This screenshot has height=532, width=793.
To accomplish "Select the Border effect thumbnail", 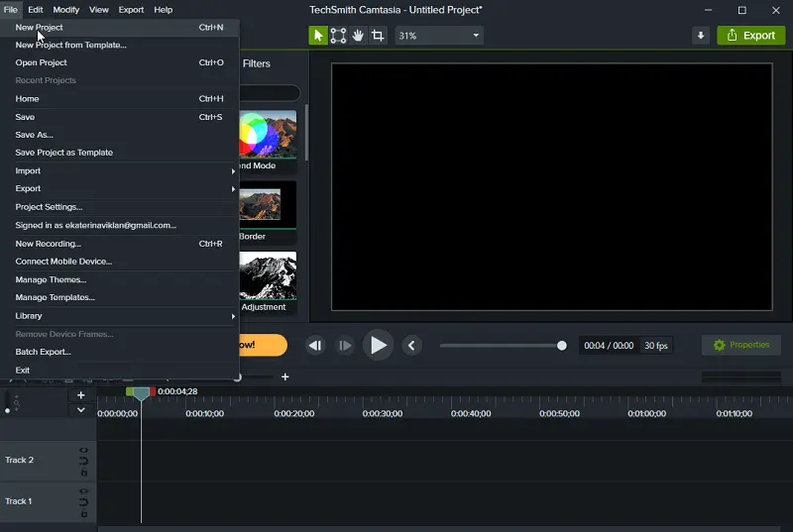I will click(268, 205).
